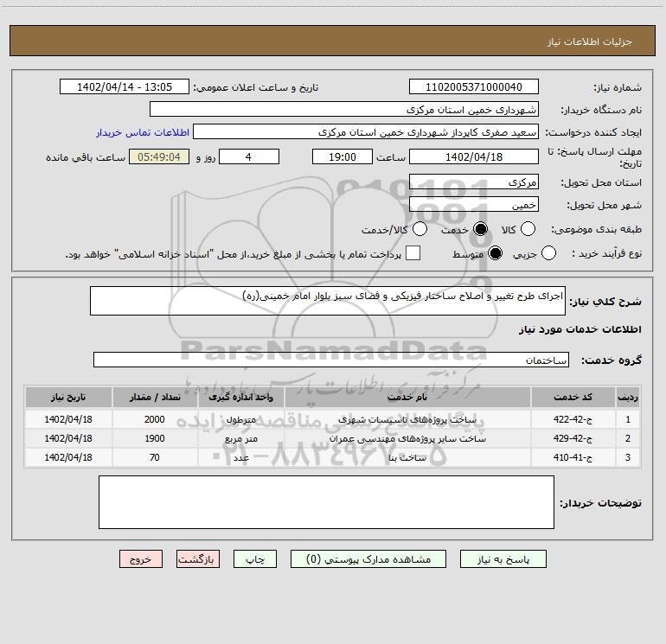Click the کد خدمت column header

tap(573, 398)
